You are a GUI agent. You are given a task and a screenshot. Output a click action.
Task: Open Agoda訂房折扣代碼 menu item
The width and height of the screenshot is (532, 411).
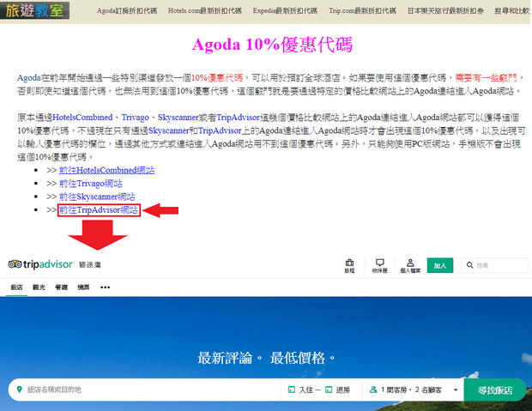[x=127, y=11]
